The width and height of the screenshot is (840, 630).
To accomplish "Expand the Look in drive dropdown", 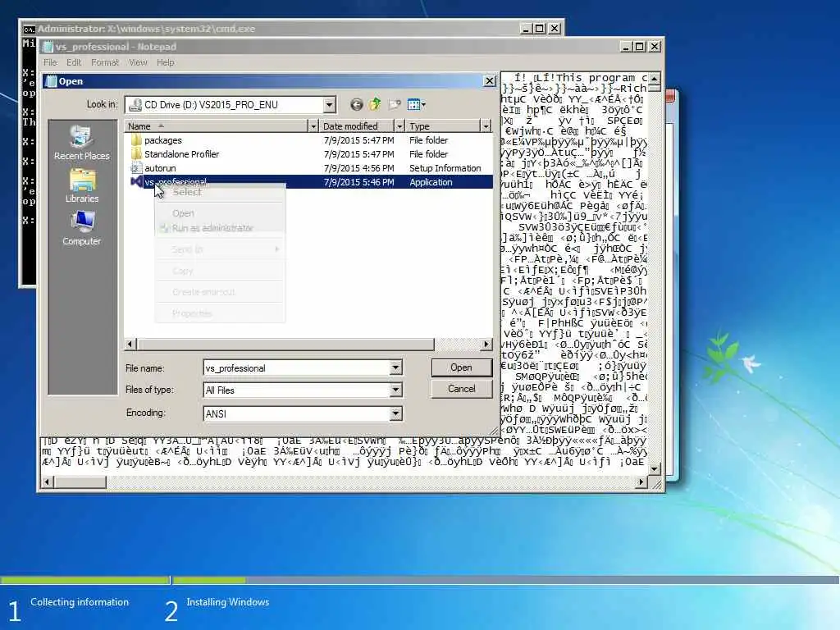I will pyautogui.click(x=330, y=105).
